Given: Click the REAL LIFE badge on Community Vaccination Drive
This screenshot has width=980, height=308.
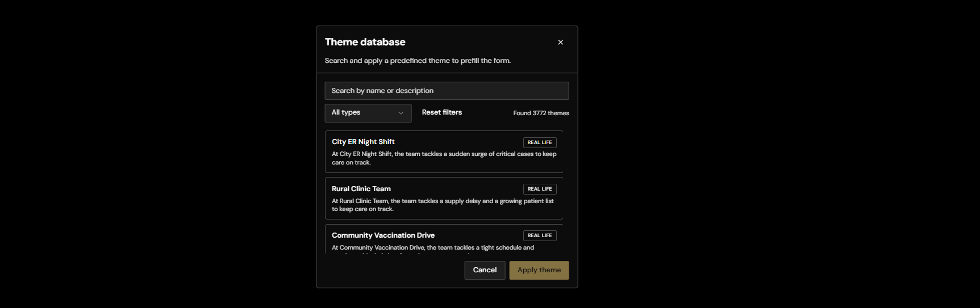Looking at the screenshot, I should 539,235.
